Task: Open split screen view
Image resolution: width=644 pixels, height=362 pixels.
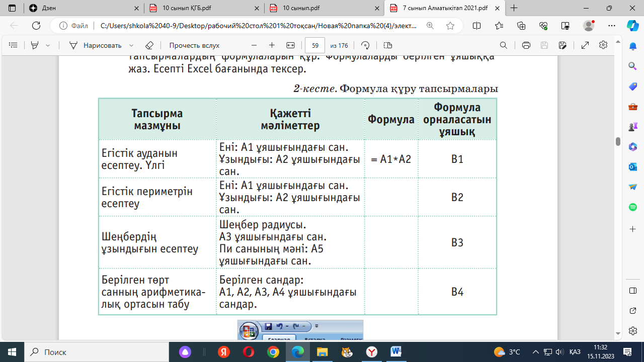Action: 476,26
